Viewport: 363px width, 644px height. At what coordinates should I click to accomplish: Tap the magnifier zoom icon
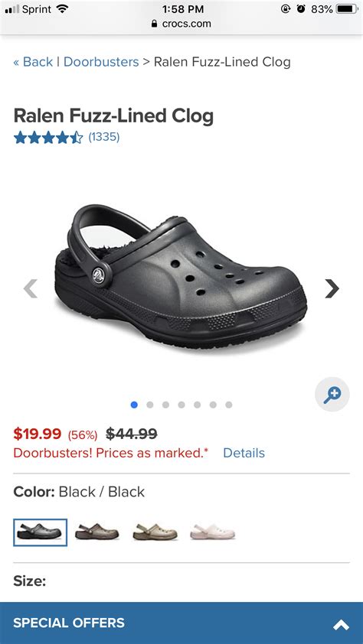coord(332,395)
